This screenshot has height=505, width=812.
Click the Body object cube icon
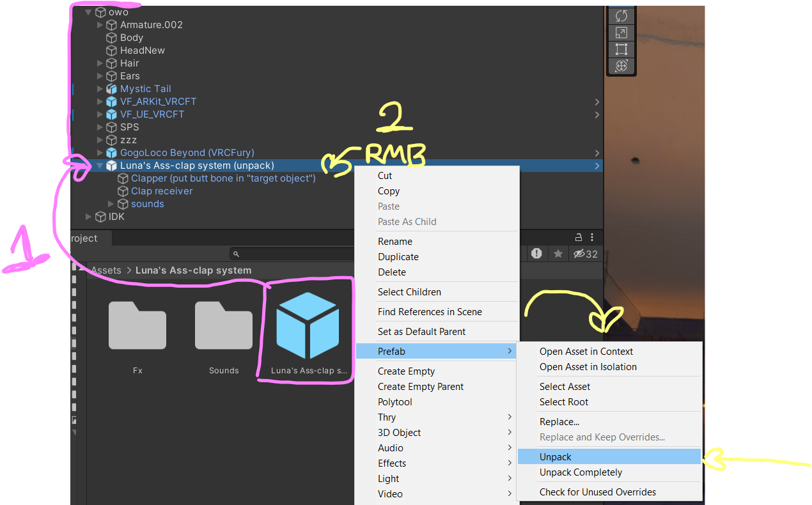tap(112, 38)
